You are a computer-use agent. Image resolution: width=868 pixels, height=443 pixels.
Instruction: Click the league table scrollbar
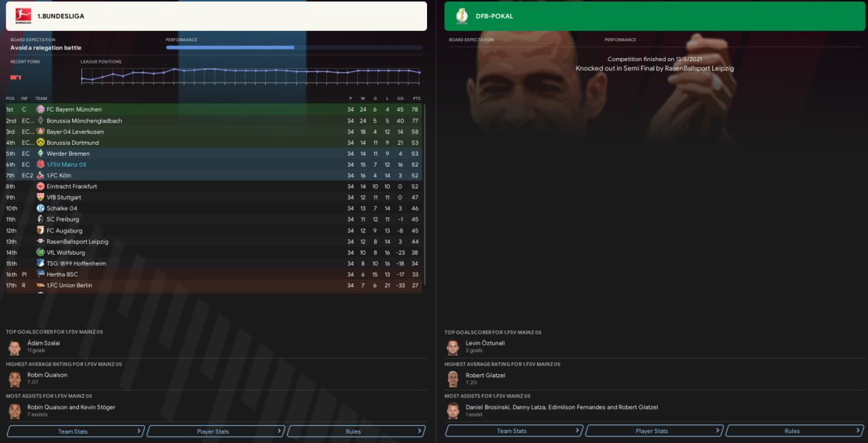425,194
